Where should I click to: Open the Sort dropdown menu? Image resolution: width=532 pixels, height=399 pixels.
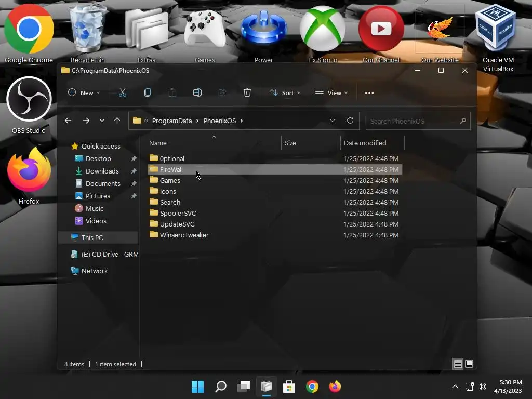[x=285, y=92]
